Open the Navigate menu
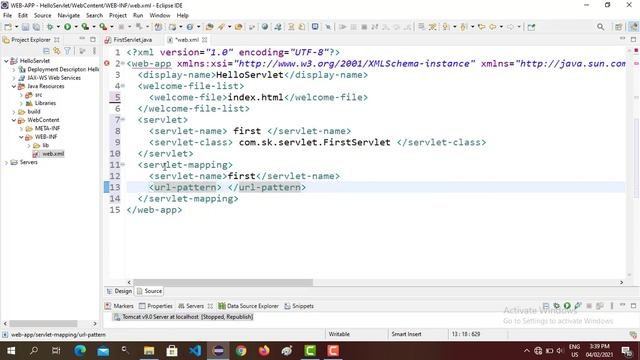The height and width of the screenshot is (360, 640). (x=69, y=15)
